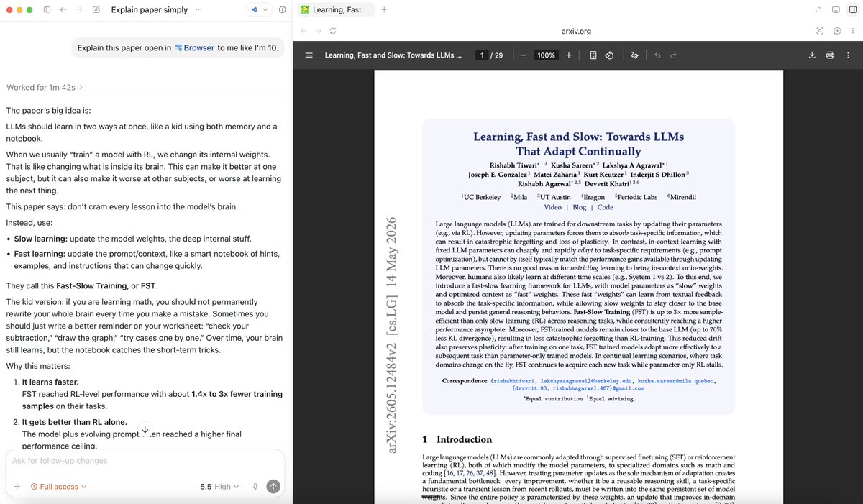This screenshot has height=504, width=863.
Task: Zoom out the PDF with minus
Action: click(x=524, y=55)
